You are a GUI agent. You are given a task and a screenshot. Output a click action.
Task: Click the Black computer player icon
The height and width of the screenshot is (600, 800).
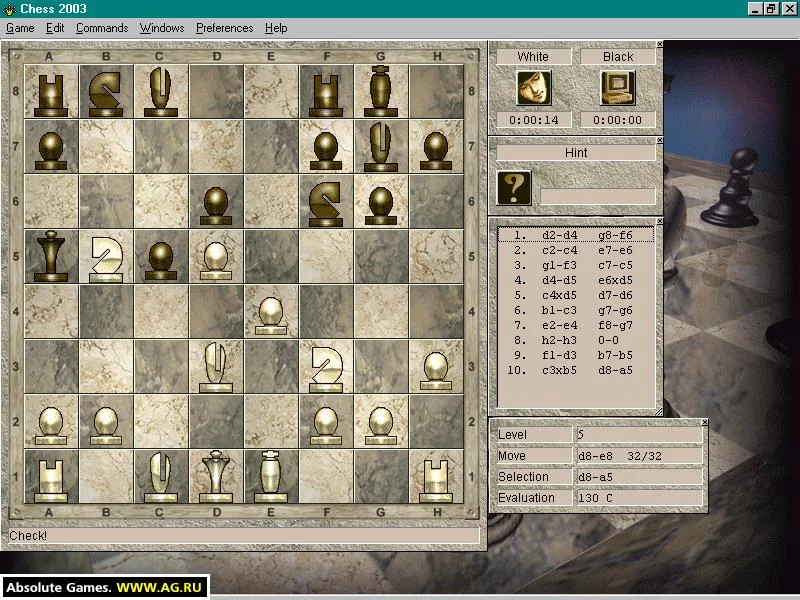617,88
